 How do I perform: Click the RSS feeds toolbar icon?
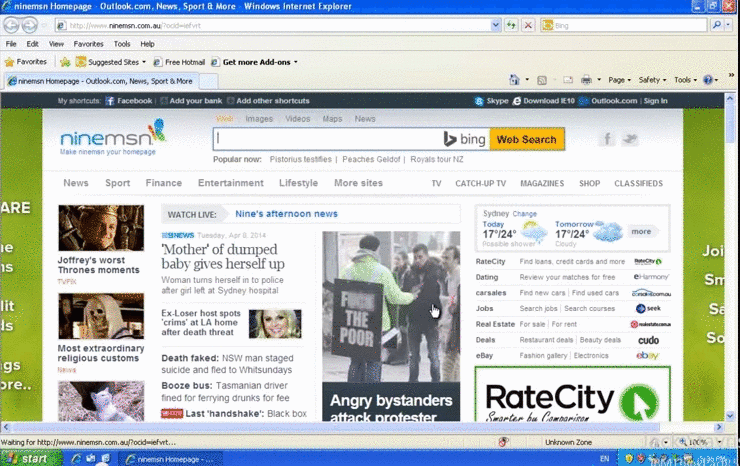tap(542, 80)
